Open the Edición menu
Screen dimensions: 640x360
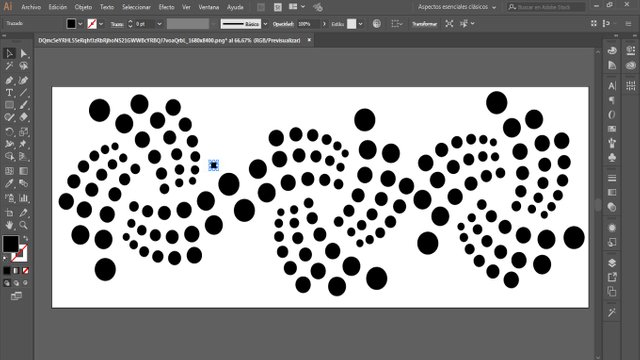58,7
